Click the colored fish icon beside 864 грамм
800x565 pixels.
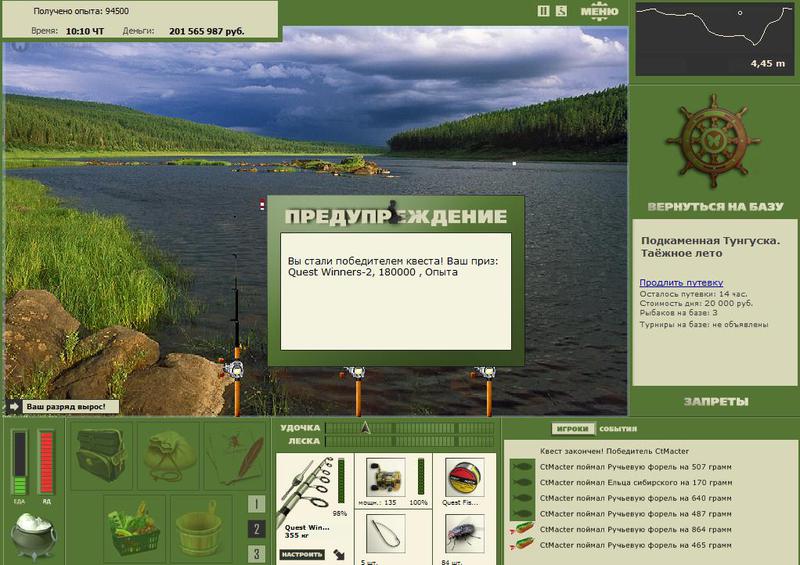click(521, 529)
